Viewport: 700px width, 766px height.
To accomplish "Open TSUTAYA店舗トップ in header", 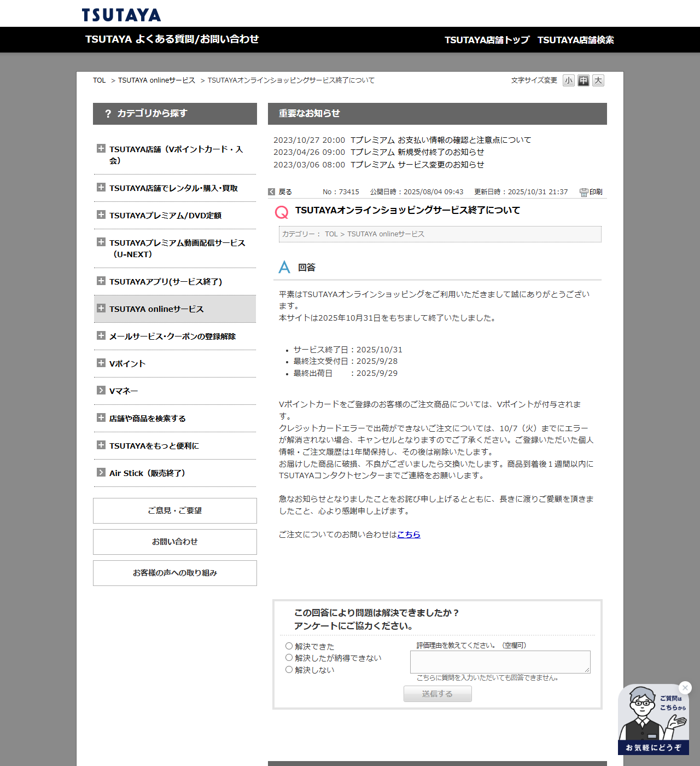I will click(487, 40).
